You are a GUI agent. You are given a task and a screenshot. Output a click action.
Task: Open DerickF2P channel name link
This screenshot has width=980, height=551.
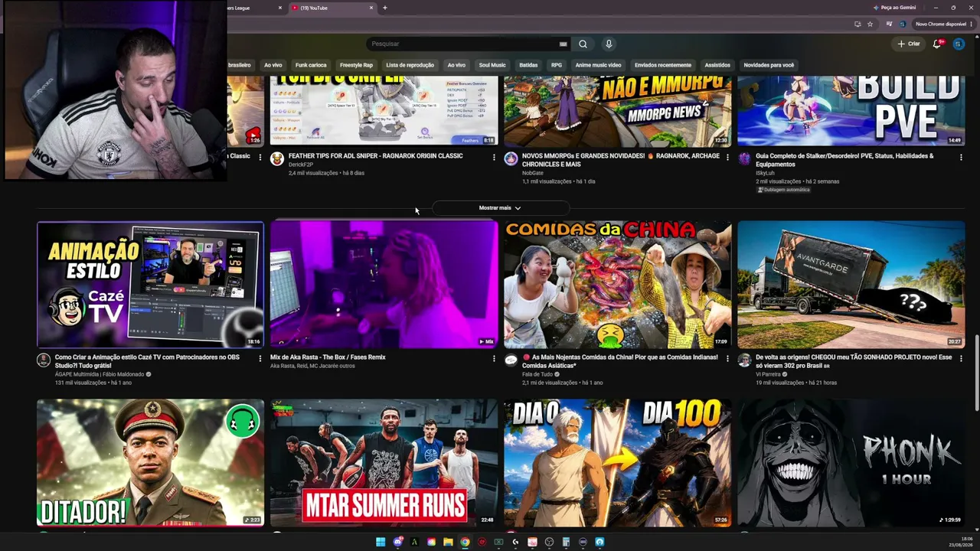[301, 165]
